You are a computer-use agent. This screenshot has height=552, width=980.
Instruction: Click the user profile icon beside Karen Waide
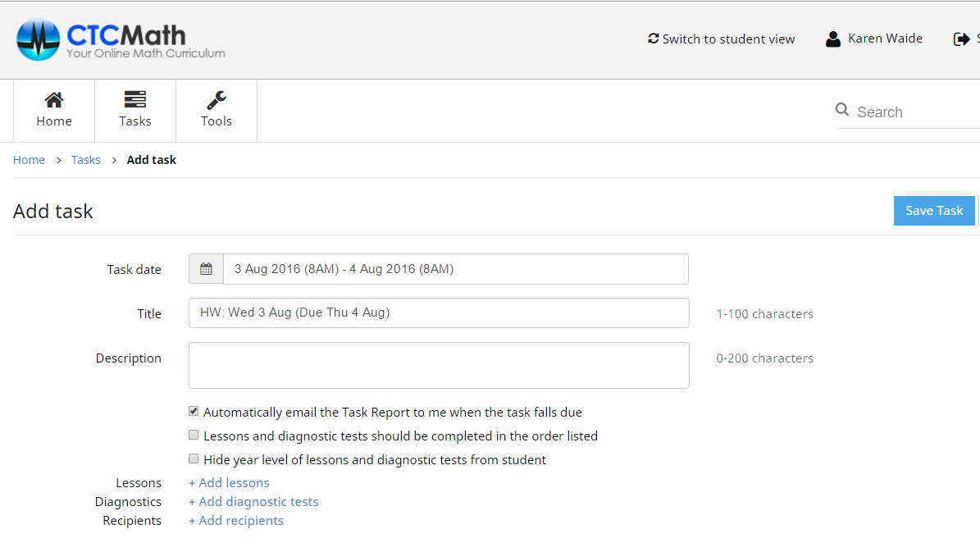tap(833, 39)
